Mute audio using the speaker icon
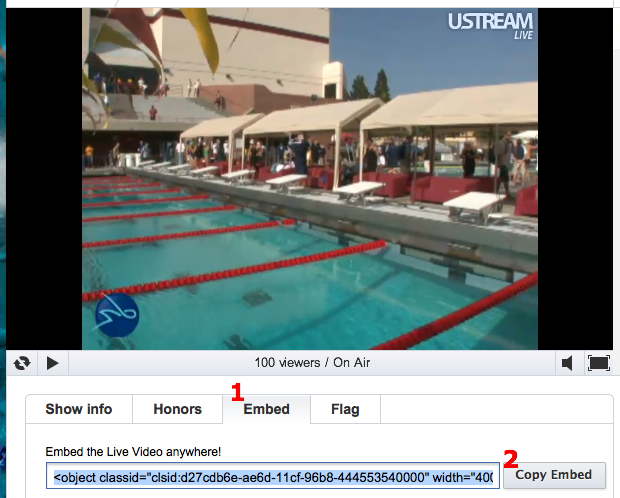Screen dimensions: 620x498 [x=567, y=363]
